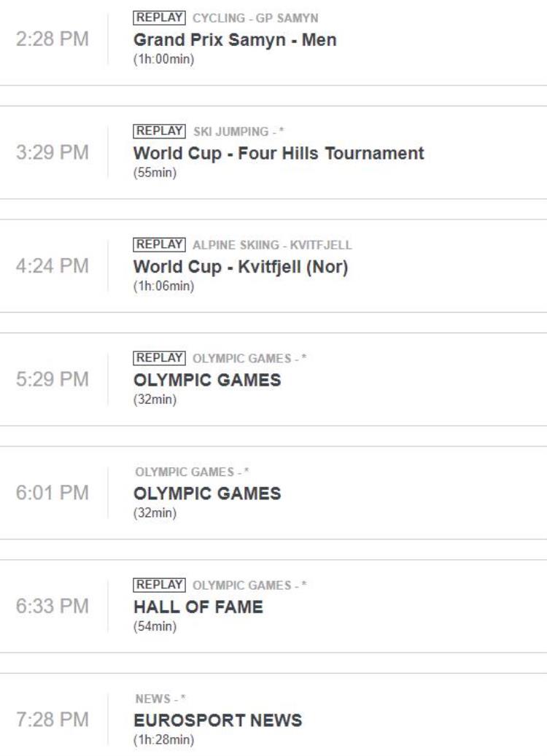
Task: Open the EUROSPORT NEWS listing
Action: coord(218,720)
